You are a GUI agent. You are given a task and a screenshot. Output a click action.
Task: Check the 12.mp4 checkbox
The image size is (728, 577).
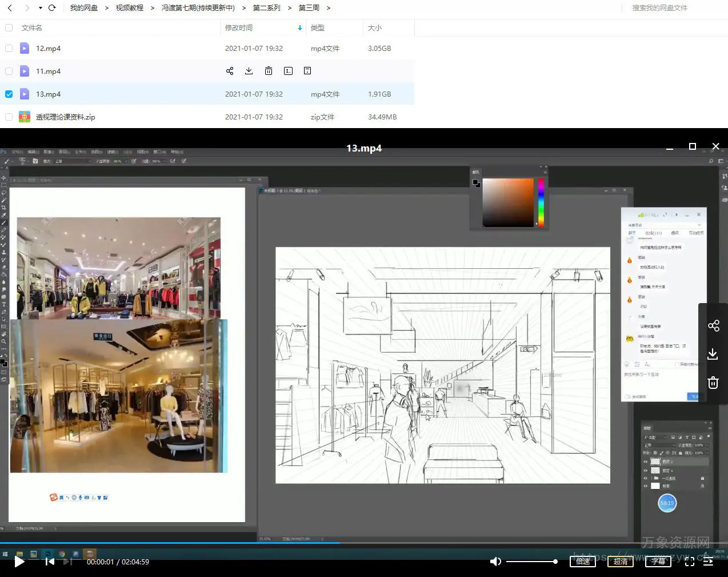click(9, 49)
